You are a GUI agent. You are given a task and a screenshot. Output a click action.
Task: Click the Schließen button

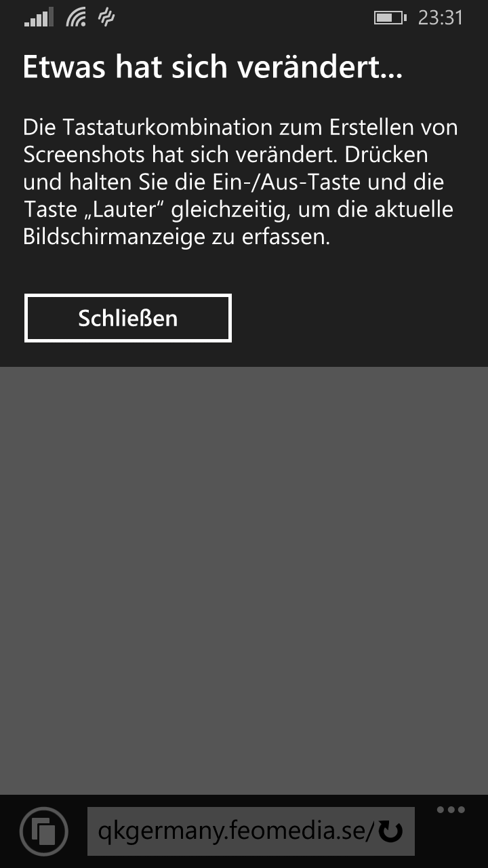tap(128, 318)
